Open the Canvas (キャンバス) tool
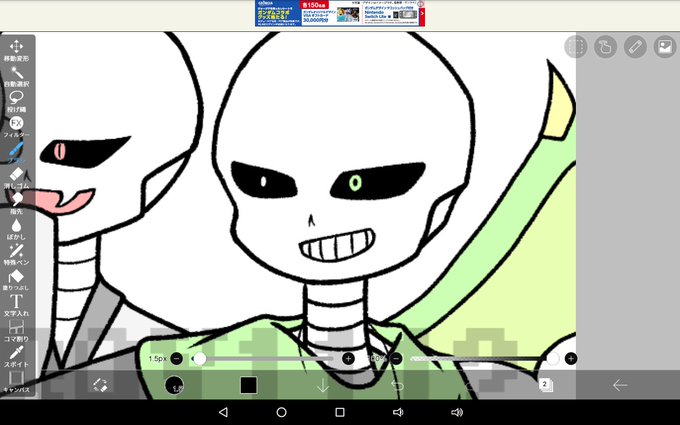This screenshot has width=680, height=425. 16,382
